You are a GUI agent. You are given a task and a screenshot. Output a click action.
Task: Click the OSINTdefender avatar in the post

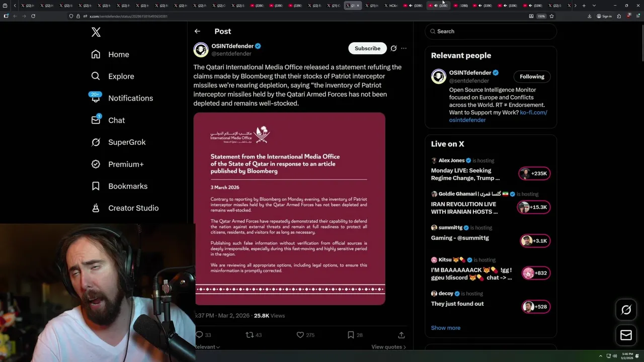[201, 49]
